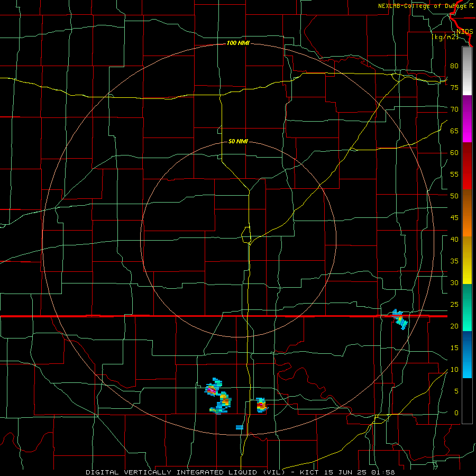The image size is (476, 476).
Task: Click the blue segment of color bar
Action: [467, 354]
